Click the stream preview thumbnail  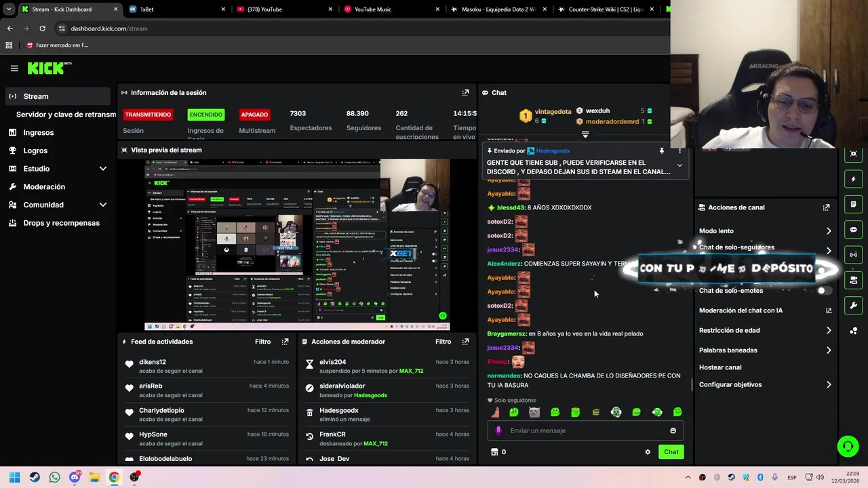297,245
